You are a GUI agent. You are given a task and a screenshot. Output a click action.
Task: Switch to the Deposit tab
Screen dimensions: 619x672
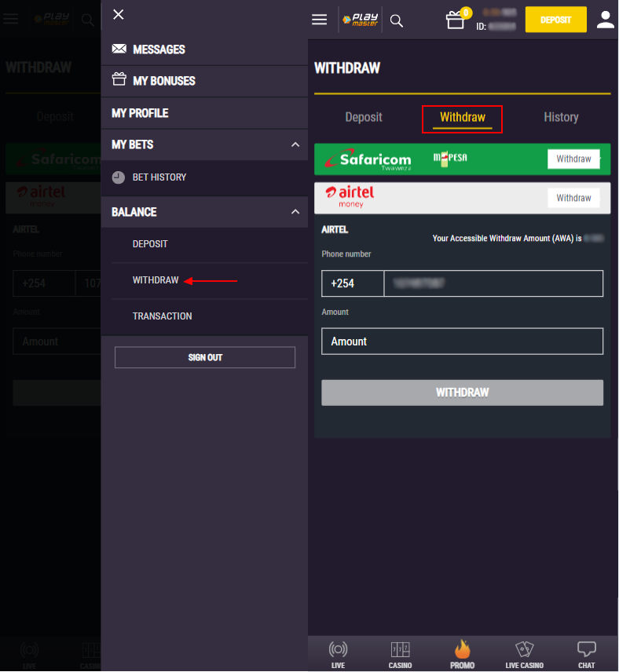364,117
